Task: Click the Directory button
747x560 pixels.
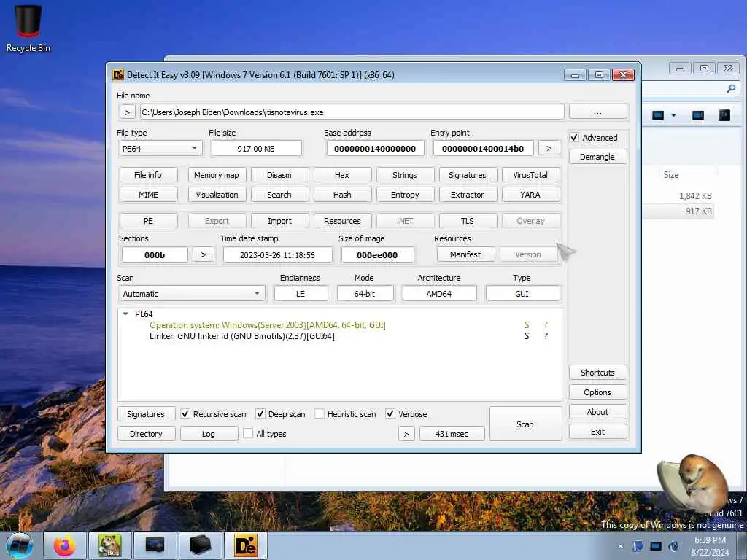Action: click(x=146, y=434)
